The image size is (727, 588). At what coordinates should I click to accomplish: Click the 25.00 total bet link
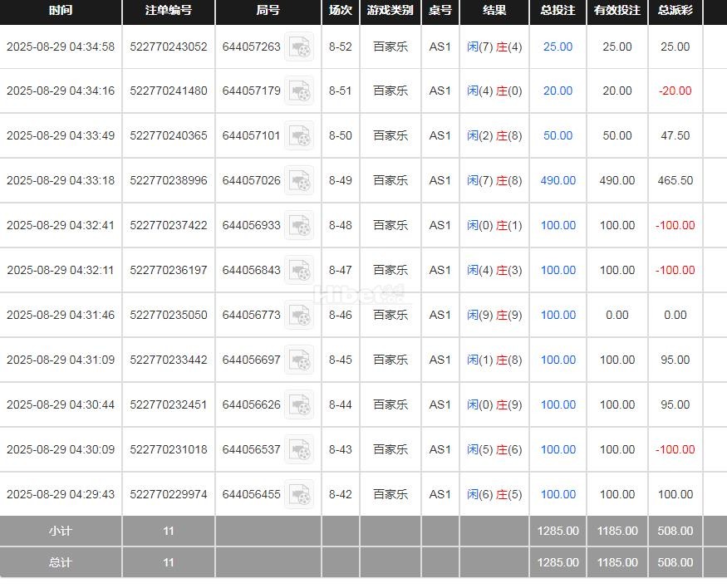(x=558, y=47)
